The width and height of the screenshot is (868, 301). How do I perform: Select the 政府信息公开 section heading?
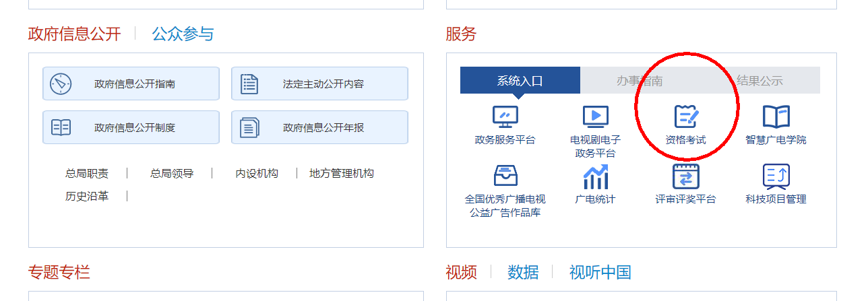75,34
